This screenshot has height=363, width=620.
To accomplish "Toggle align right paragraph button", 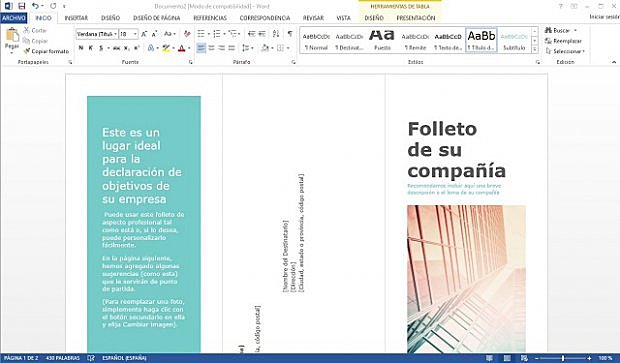I will 221,48.
